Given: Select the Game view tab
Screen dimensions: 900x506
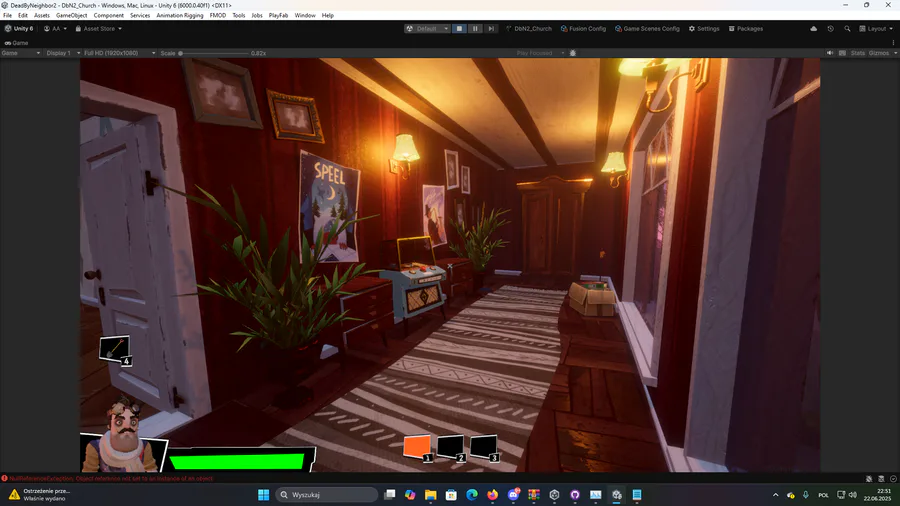Looking at the screenshot, I should [x=16, y=43].
